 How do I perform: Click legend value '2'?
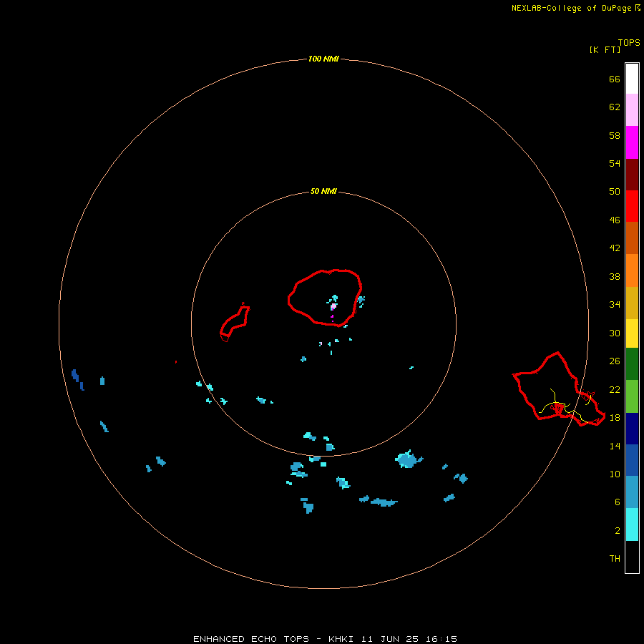click(618, 531)
